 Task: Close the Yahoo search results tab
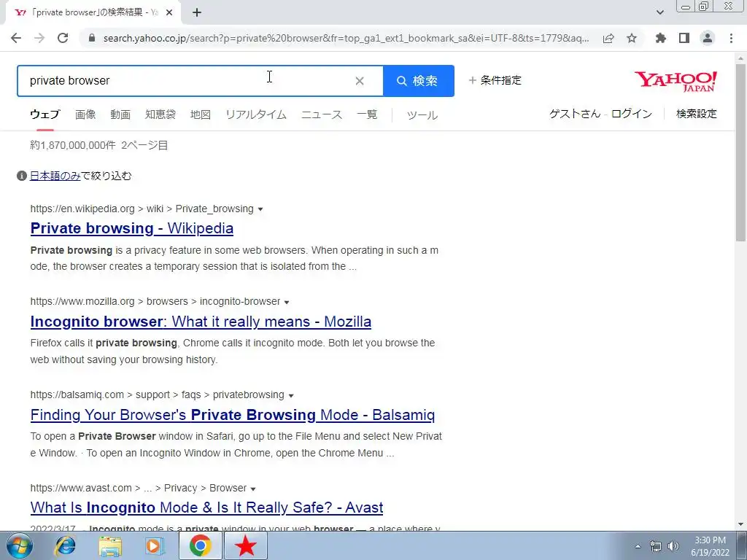pos(169,12)
